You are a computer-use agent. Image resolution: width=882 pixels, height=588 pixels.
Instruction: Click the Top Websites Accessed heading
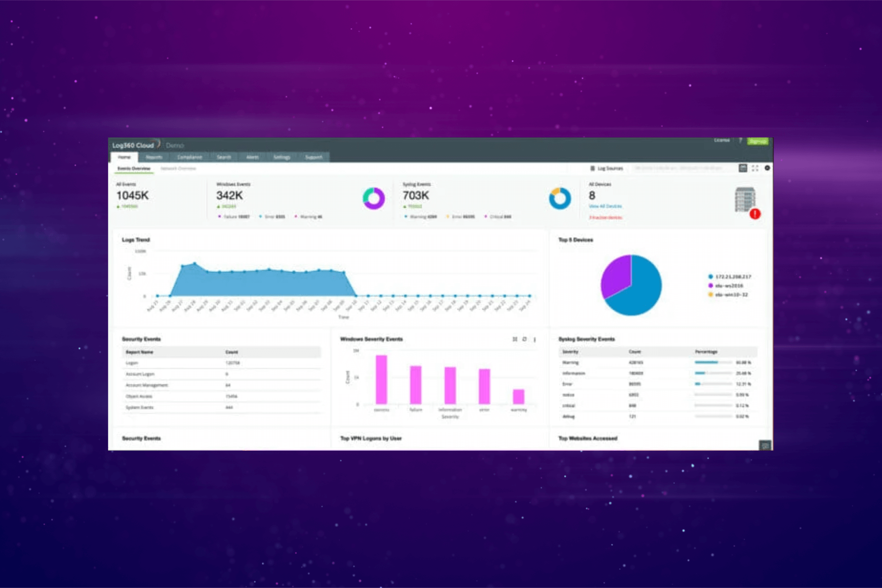point(588,438)
